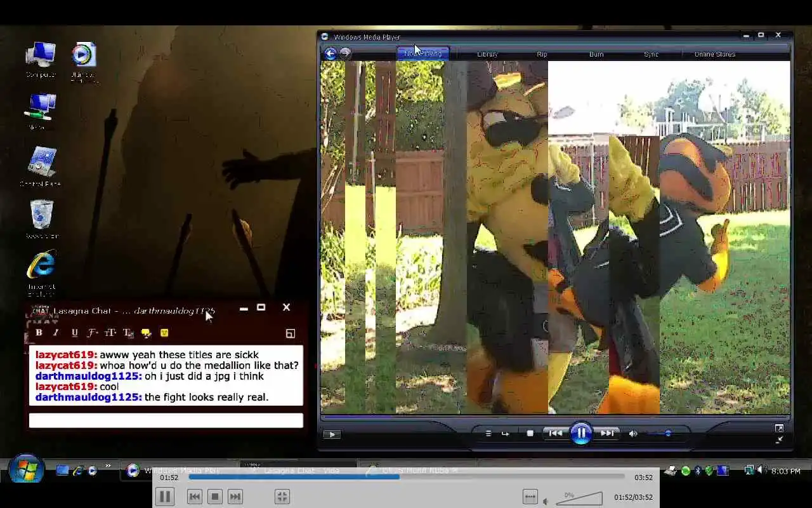Click the Media Player forward arrow button
The image size is (812, 508).
click(345, 54)
